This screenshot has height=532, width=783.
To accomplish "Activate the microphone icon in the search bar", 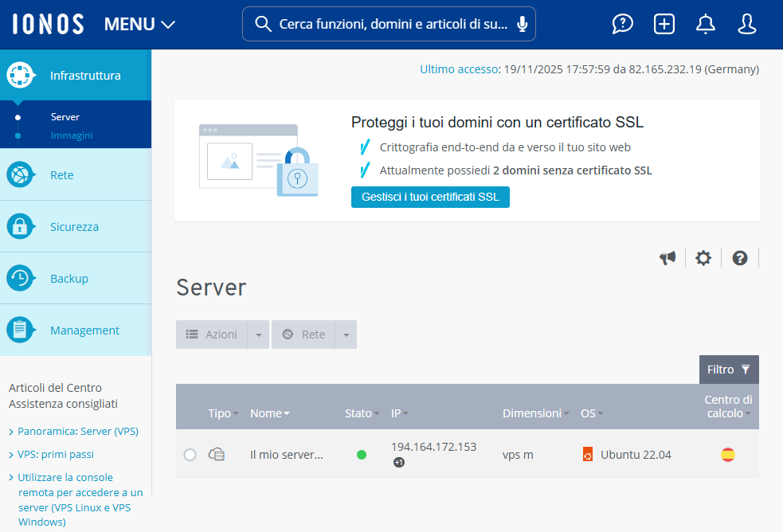I will click(522, 24).
